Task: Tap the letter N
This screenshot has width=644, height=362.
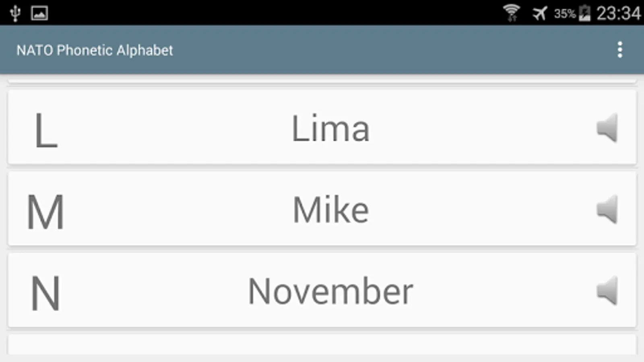Action: [45, 293]
